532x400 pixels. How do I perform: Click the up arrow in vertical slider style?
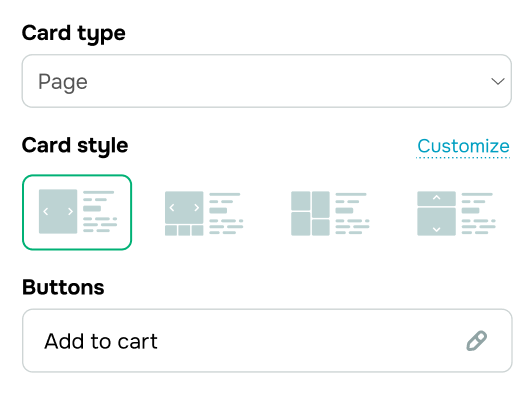click(x=437, y=197)
